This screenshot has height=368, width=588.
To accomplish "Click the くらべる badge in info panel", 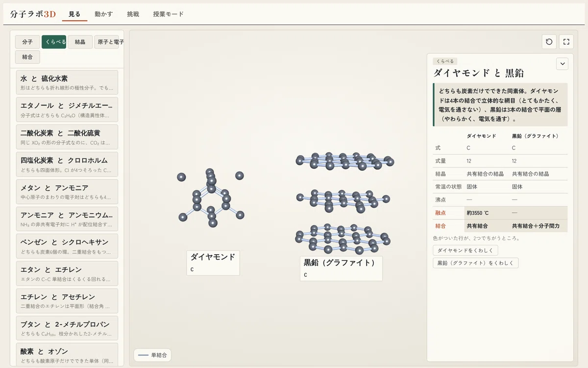I will tap(445, 61).
